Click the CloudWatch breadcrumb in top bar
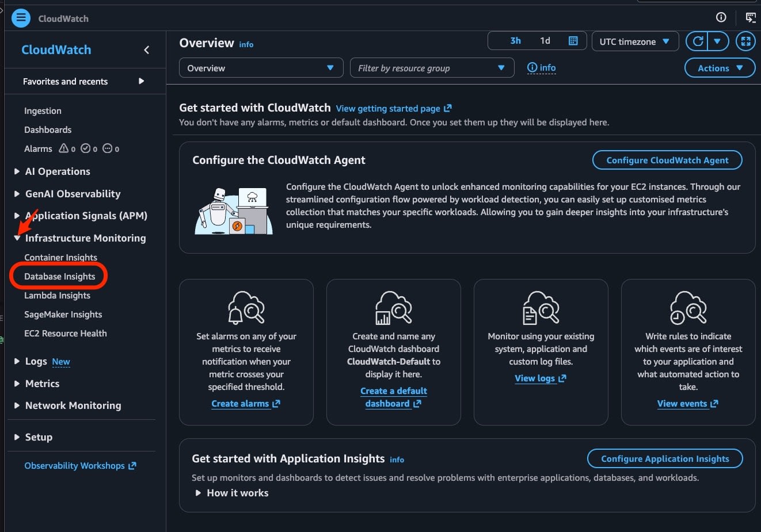761x532 pixels. coord(63,18)
